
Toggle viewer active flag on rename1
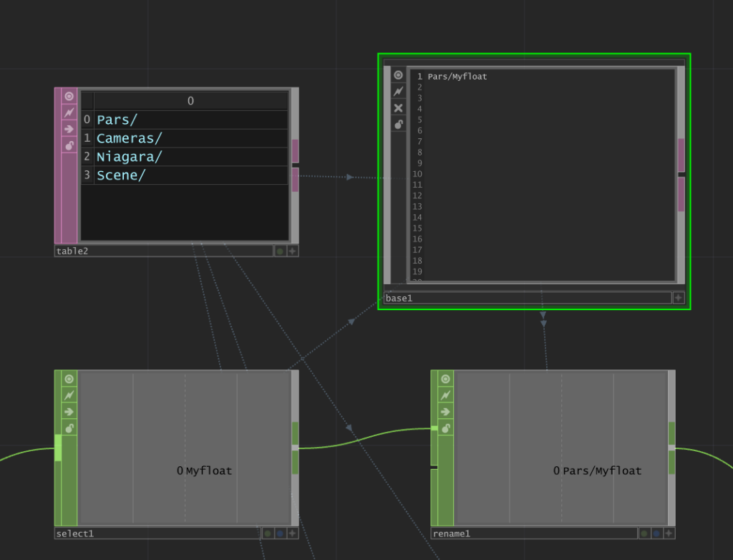[x=445, y=379]
